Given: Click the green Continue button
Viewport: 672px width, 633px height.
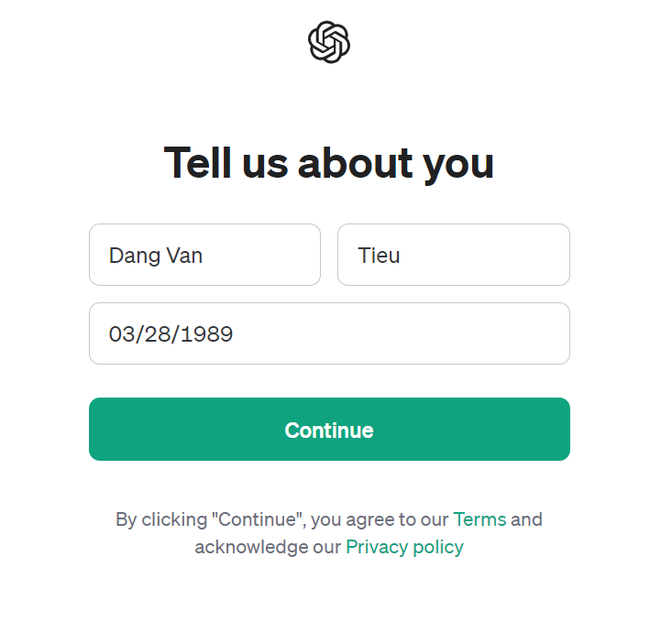Looking at the screenshot, I should pos(329,429).
